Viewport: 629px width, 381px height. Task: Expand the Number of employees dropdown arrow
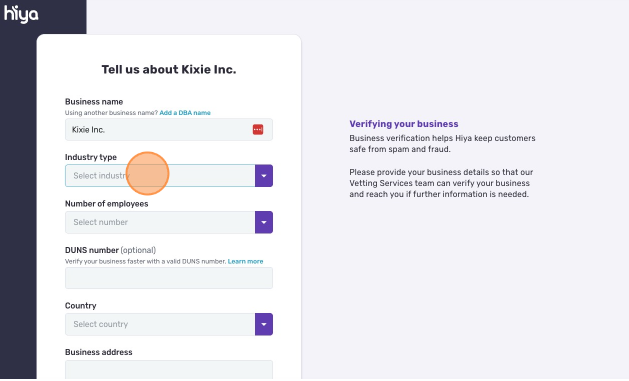[x=264, y=222]
